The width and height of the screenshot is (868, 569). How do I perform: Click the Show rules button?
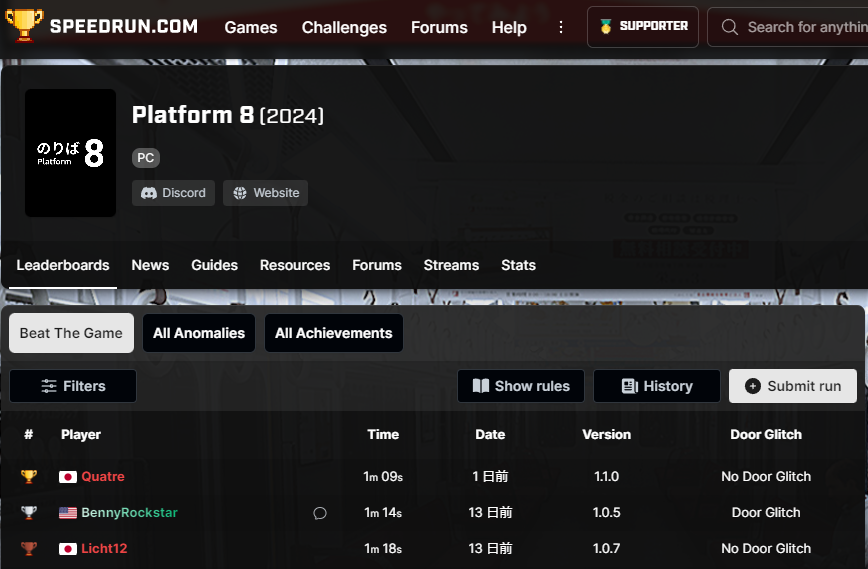point(521,386)
